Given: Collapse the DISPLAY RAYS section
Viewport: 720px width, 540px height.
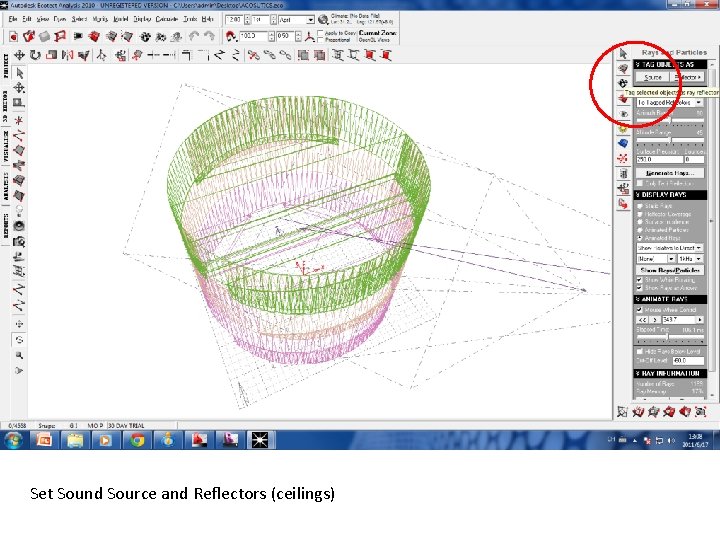Looking at the screenshot, I should click(670, 195).
